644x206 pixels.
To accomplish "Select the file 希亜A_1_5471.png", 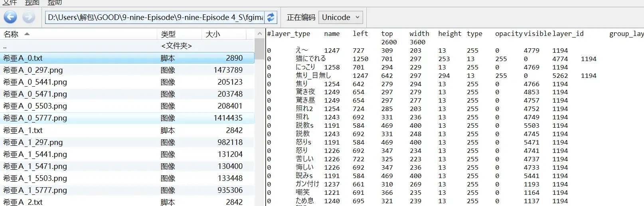I will click(127, 166).
